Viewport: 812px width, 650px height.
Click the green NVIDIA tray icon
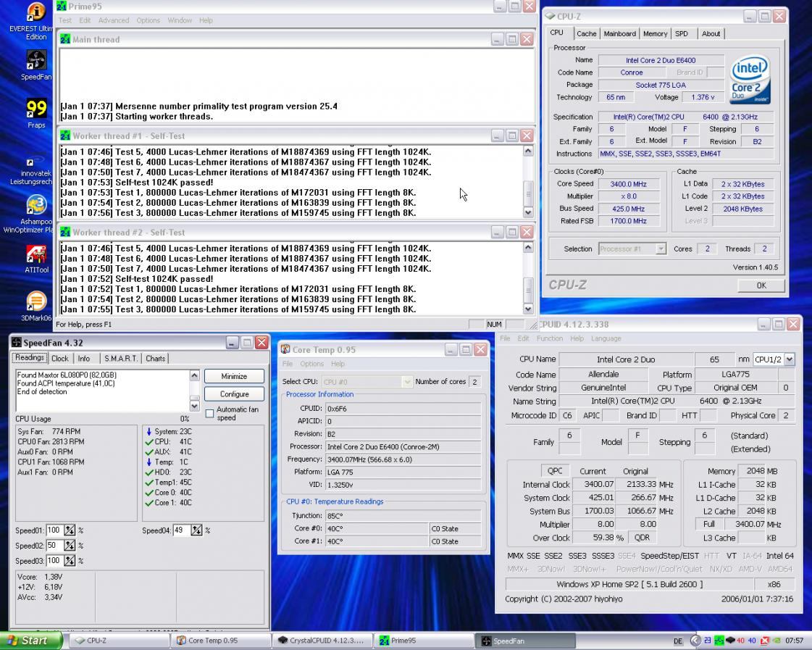tap(777, 641)
